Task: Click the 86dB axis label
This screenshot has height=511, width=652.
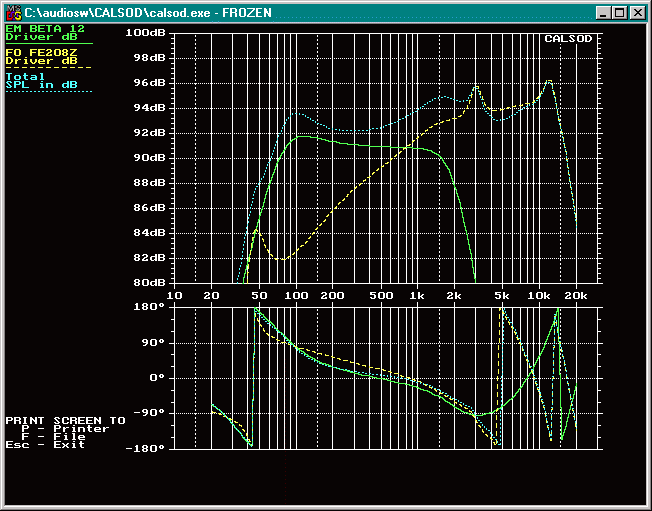Action: point(149,207)
